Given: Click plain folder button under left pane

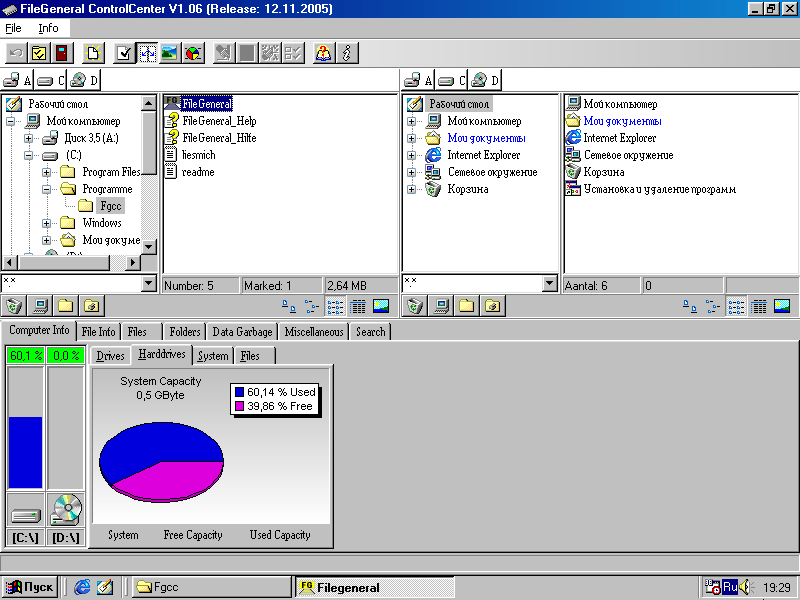Looking at the screenshot, I should [x=66, y=306].
